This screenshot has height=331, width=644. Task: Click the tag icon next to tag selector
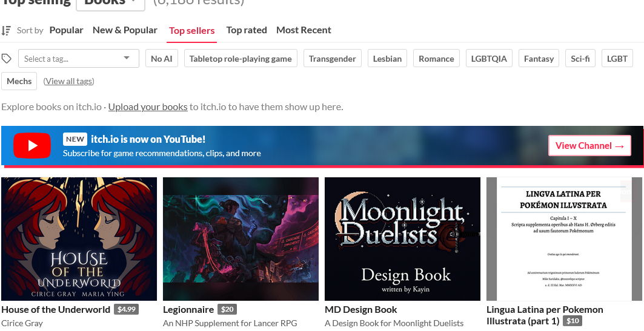point(7,59)
